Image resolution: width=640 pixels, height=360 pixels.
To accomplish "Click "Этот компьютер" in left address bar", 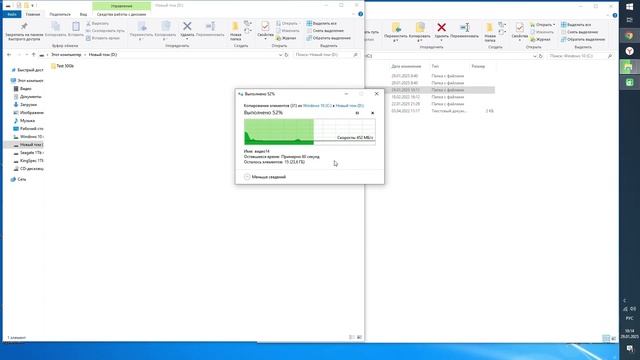I will pos(66,55).
